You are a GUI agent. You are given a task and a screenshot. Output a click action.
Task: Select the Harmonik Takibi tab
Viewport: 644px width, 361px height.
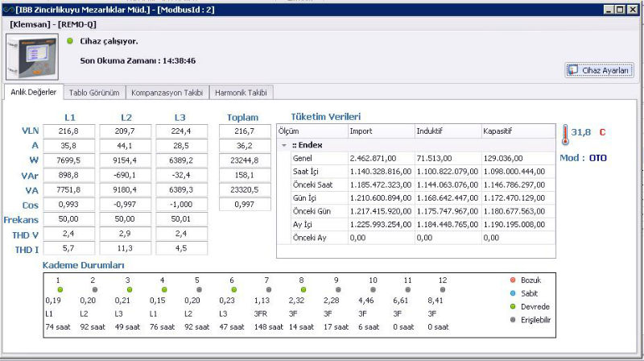240,93
